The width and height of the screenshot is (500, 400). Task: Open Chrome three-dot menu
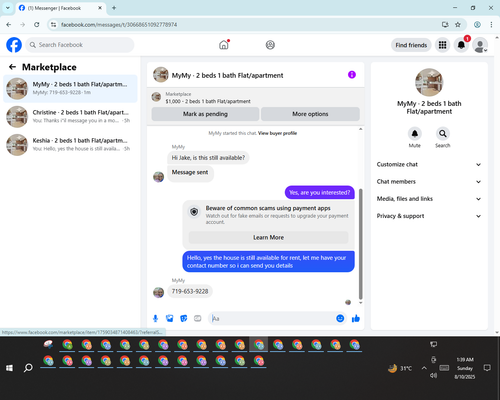[491, 25]
